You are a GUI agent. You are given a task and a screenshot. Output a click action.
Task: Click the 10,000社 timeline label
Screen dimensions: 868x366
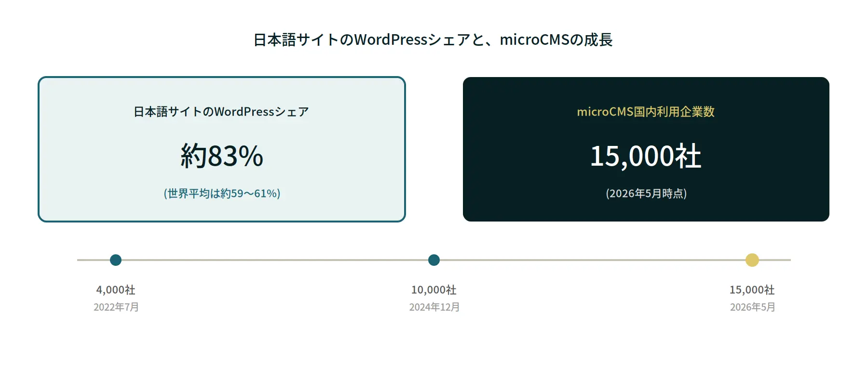[x=434, y=290]
